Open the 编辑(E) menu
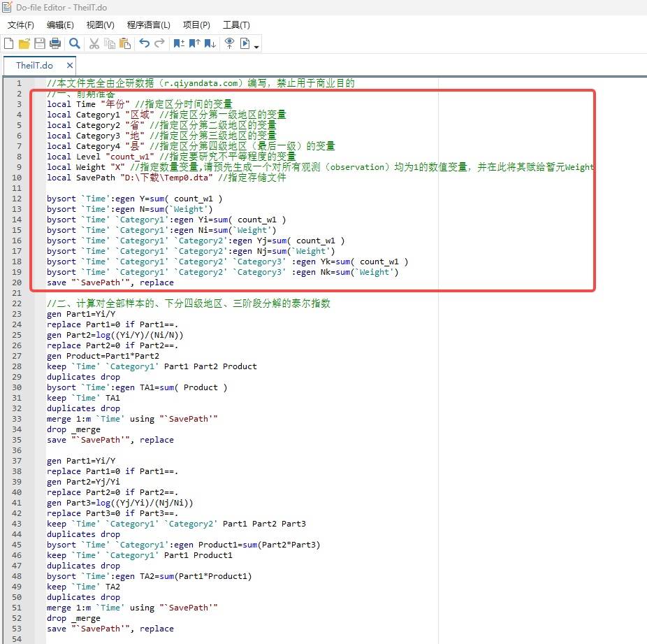 [x=60, y=25]
